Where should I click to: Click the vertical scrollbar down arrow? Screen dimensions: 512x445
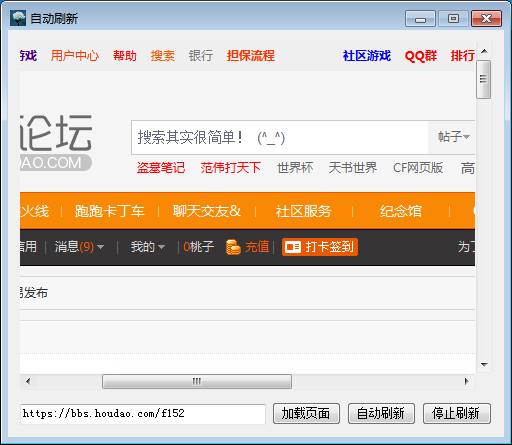pos(484,365)
